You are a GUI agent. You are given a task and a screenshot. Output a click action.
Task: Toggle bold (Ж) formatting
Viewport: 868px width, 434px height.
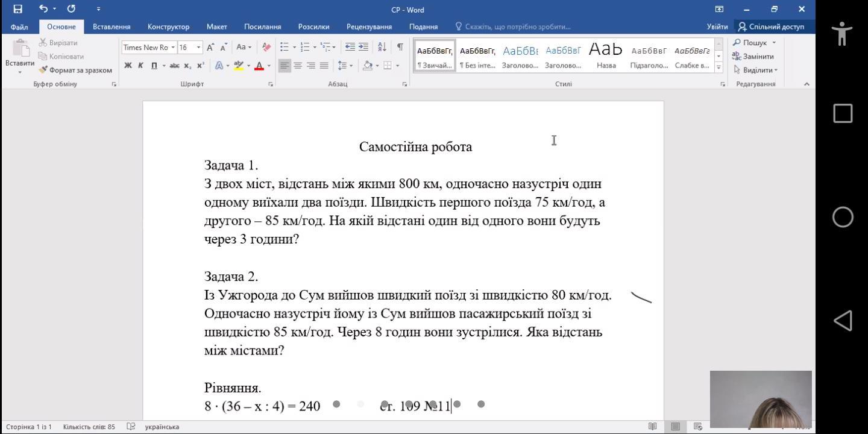128,66
